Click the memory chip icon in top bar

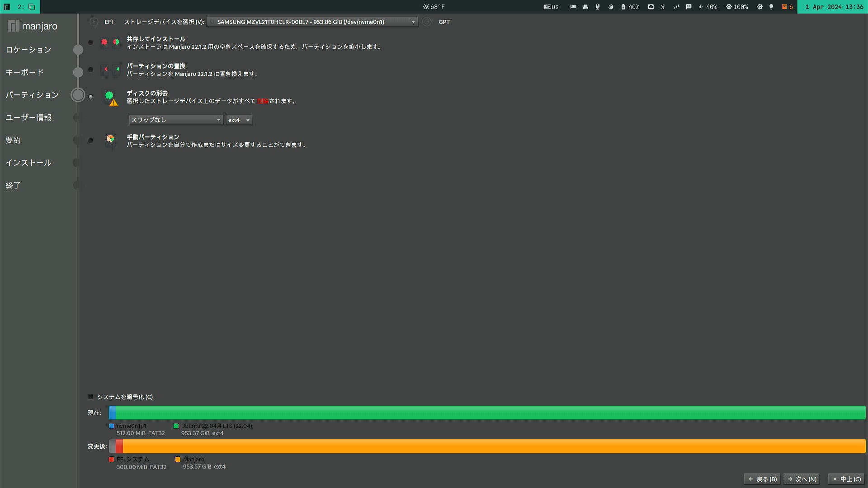585,7
